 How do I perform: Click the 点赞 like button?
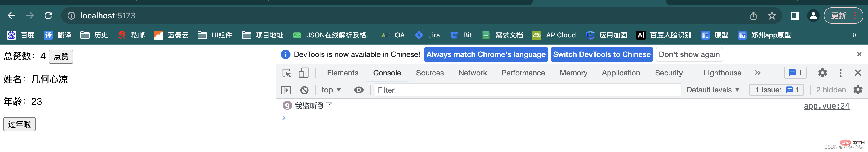61,56
